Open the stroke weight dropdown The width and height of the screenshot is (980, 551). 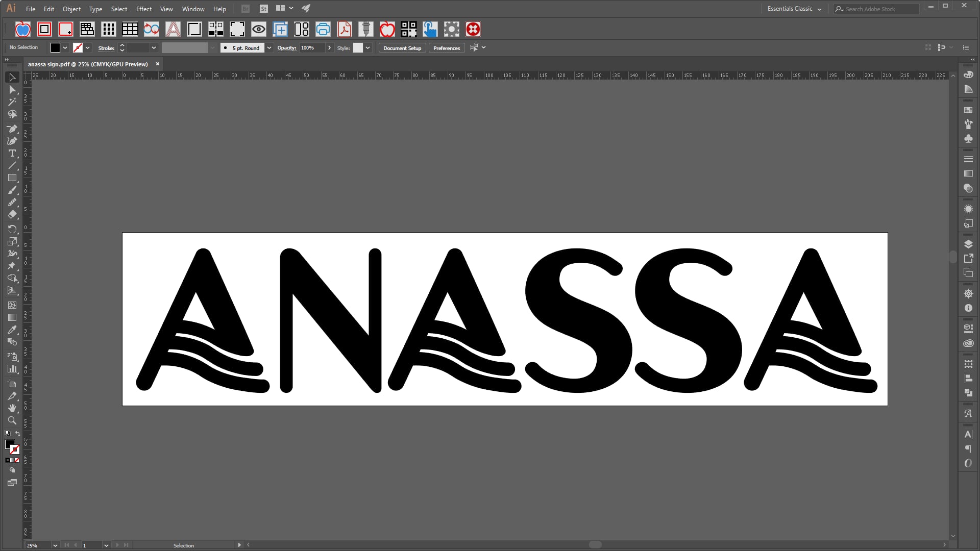(x=154, y=48)
